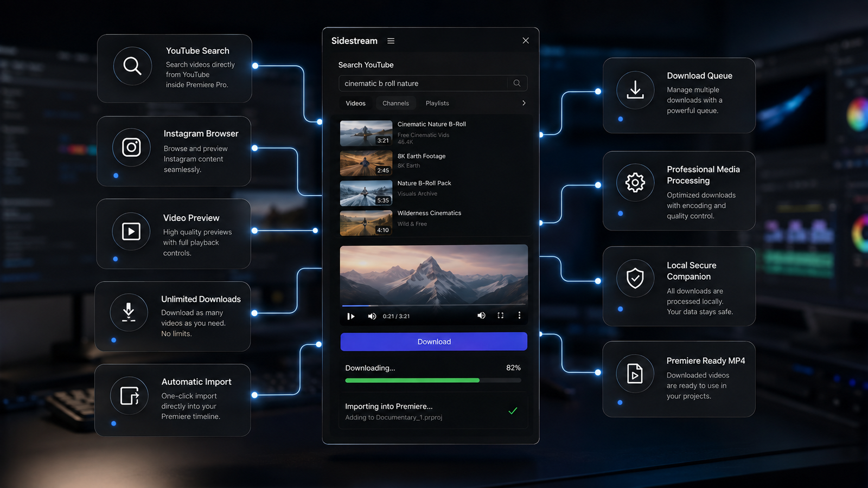Click the Search YouTube heading
The width and height of the screenshot is (868, 488).
tap(366, 65)
